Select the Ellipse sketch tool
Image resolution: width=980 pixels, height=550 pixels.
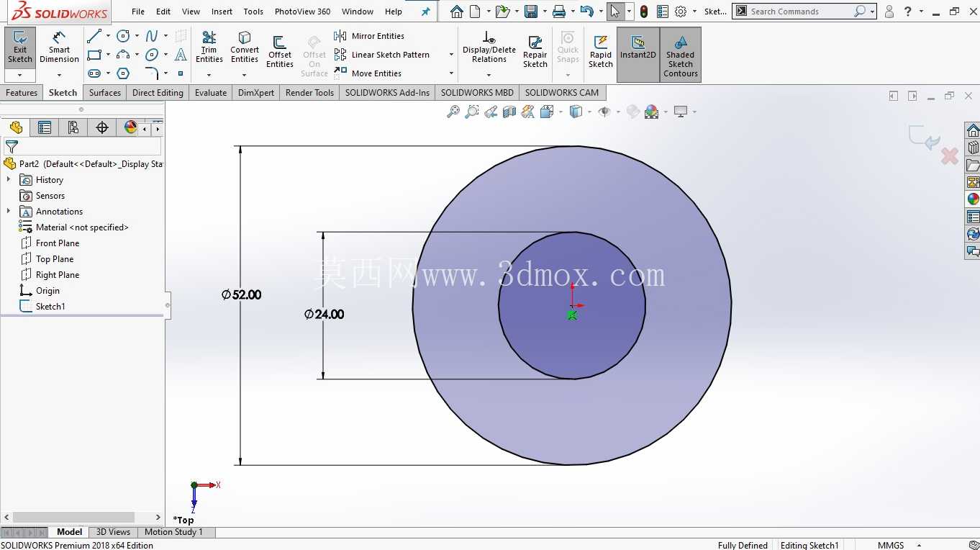pyautogui.click(x=152, y=55)
